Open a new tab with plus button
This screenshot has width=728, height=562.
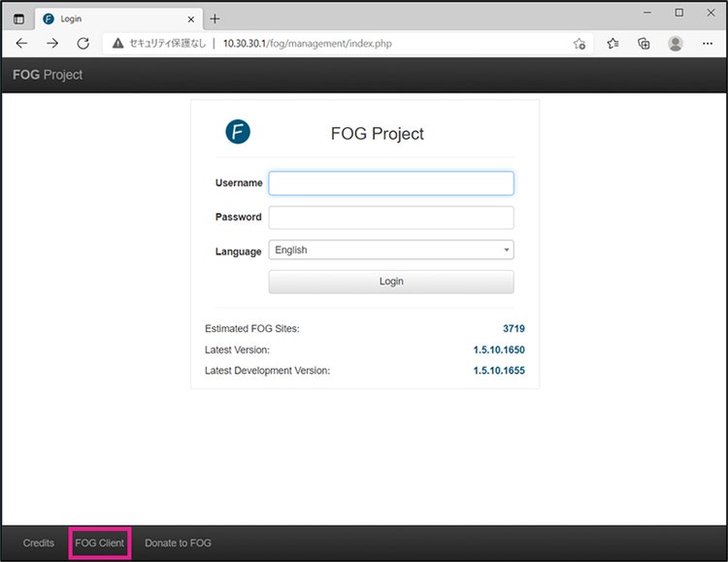(215, 19)
